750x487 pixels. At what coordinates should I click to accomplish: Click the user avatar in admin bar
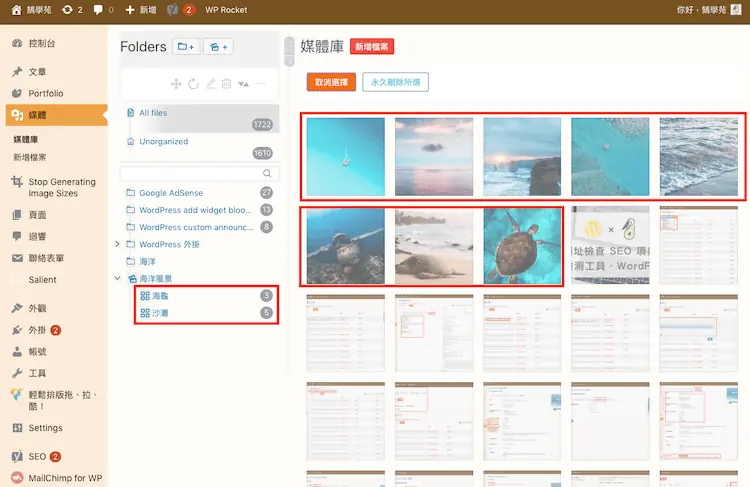pyautogui.click(x=736, y=10)
